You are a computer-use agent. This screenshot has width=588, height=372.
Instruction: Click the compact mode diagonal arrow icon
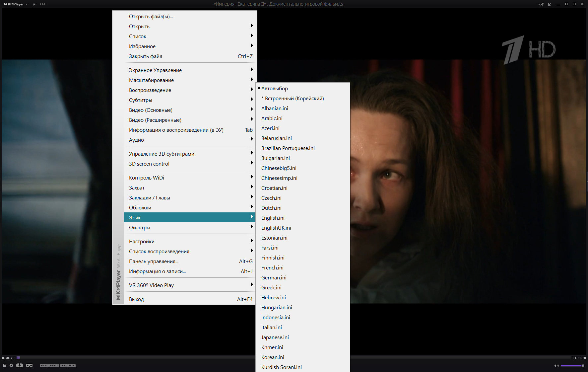(x=550, y=4)
